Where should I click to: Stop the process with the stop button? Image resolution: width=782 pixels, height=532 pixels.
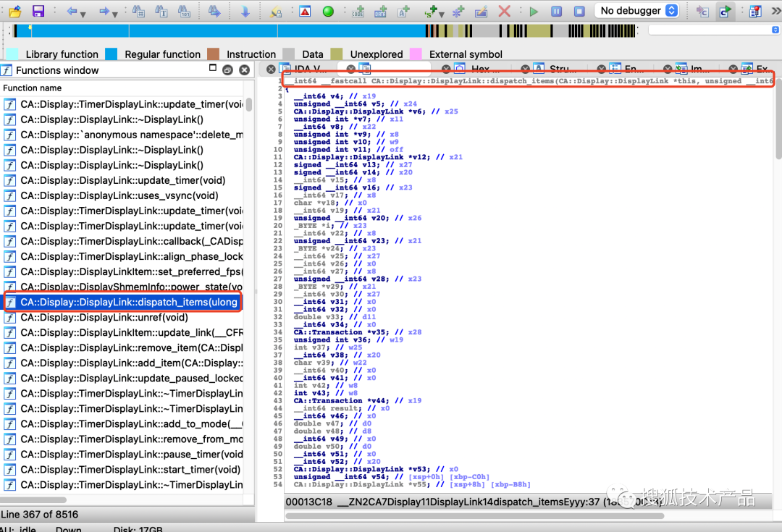pyautogui.click(x=579, y=11)
